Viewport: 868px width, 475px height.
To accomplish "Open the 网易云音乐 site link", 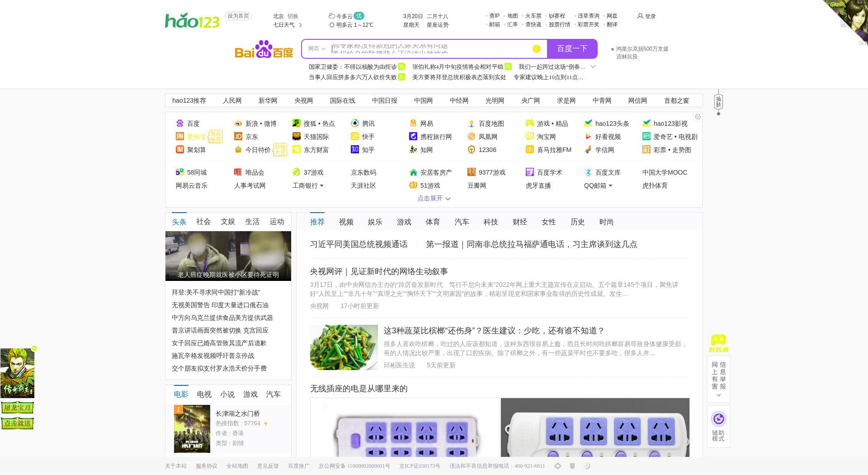I will [192, 185].
